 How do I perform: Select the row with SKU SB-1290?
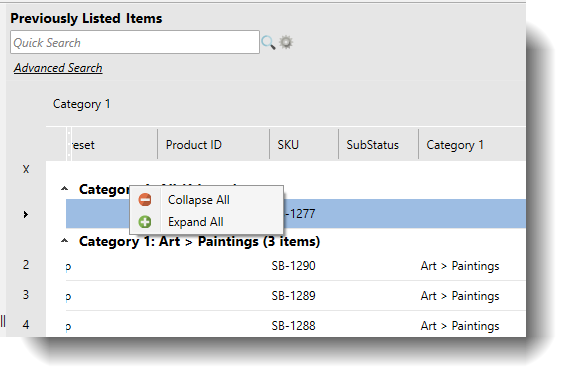(x=296, y=266)
